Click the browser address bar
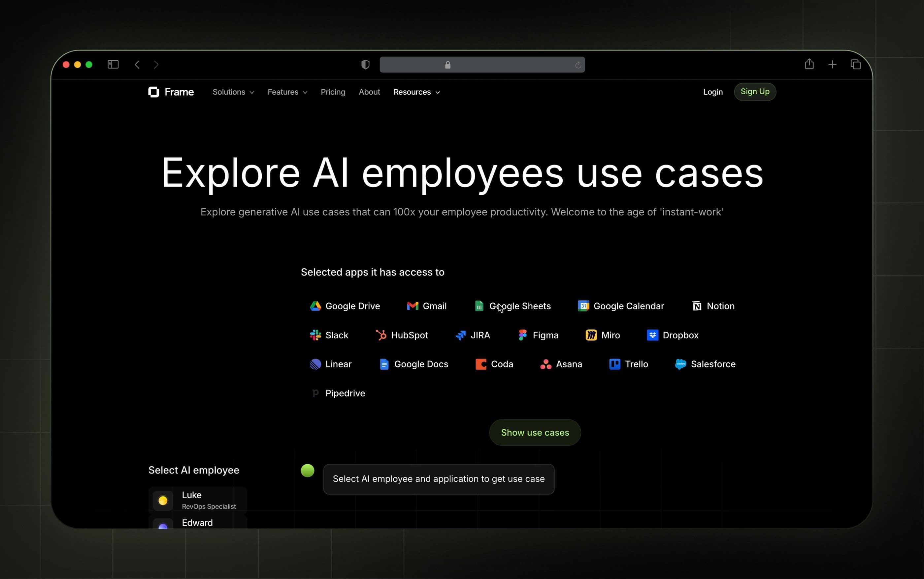 click(482, 65)
